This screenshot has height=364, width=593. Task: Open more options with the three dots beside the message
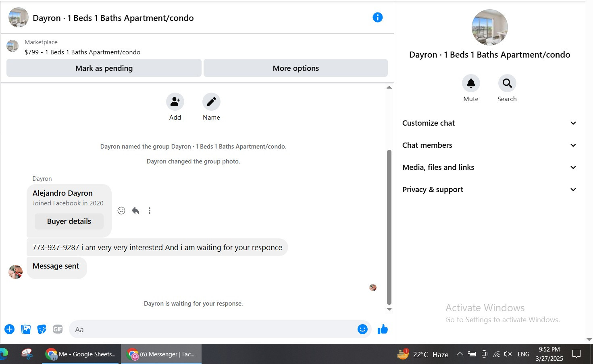(x=150, y=211)
